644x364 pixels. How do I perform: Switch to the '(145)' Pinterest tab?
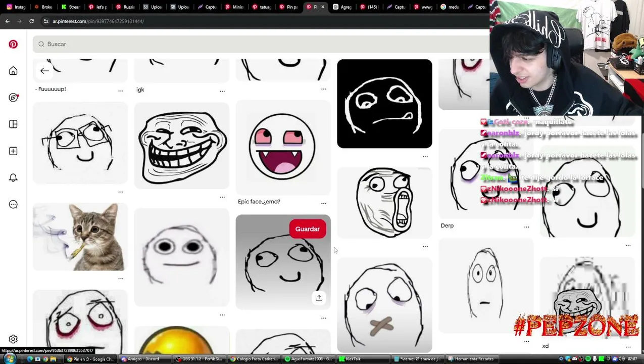(369, 7)
